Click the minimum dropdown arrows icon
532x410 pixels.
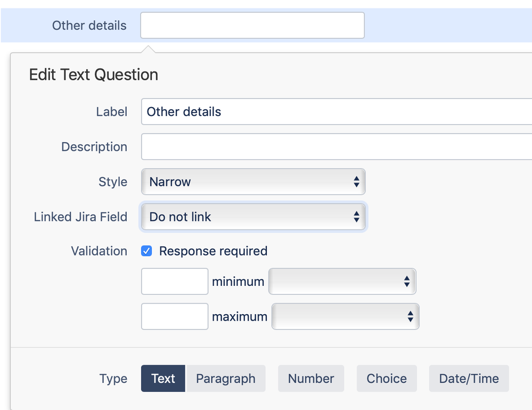[407, 282]
